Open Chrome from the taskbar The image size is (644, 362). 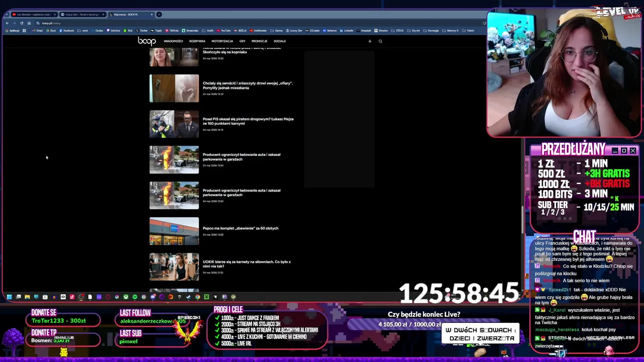click(x=198, y=297)
